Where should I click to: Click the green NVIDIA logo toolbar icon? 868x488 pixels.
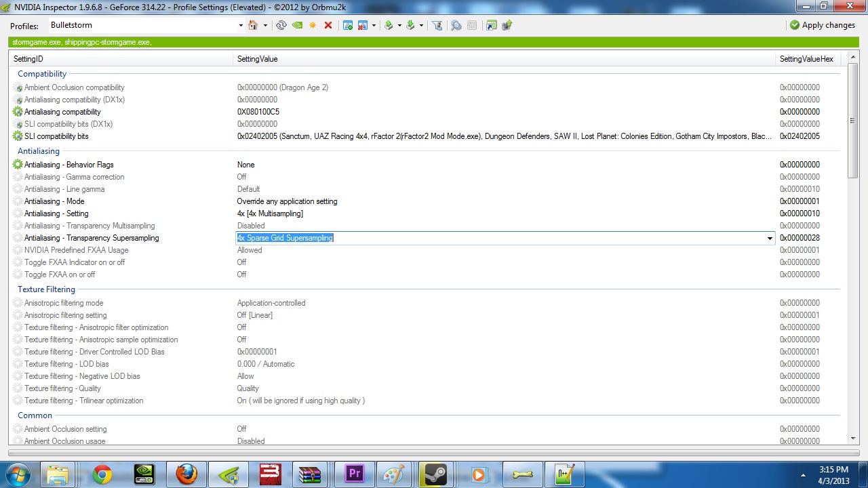(297, 25)
